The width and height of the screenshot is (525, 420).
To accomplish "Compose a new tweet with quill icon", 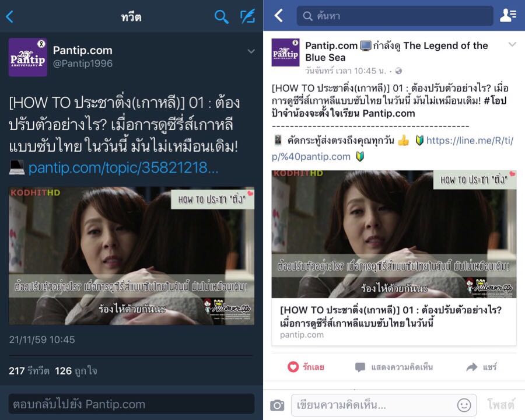I will coord(248,16).
